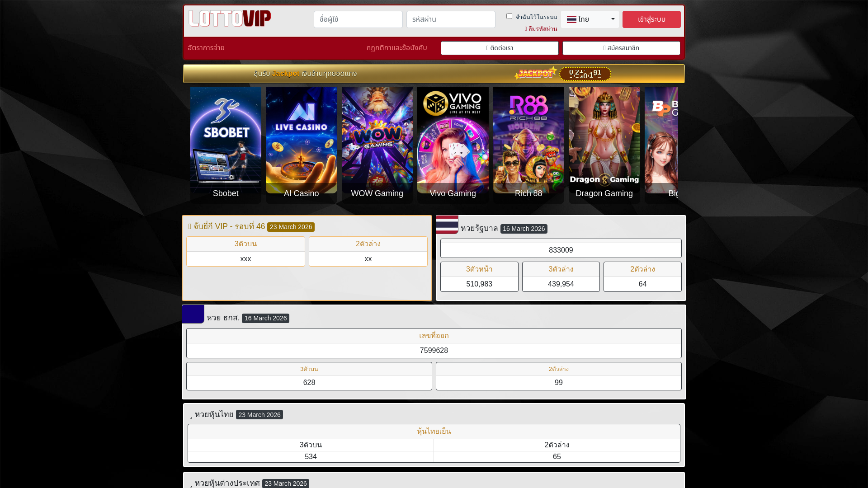Click the jackpot counter number display
This screenshot has width=868, height=488.
point(585,74)
